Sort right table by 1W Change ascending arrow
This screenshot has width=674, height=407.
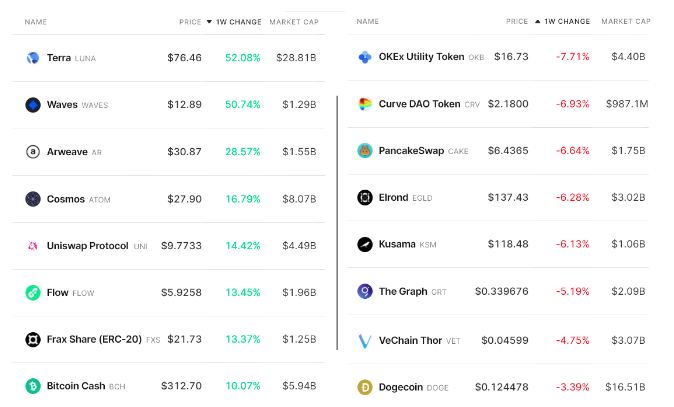coord(538,21)
